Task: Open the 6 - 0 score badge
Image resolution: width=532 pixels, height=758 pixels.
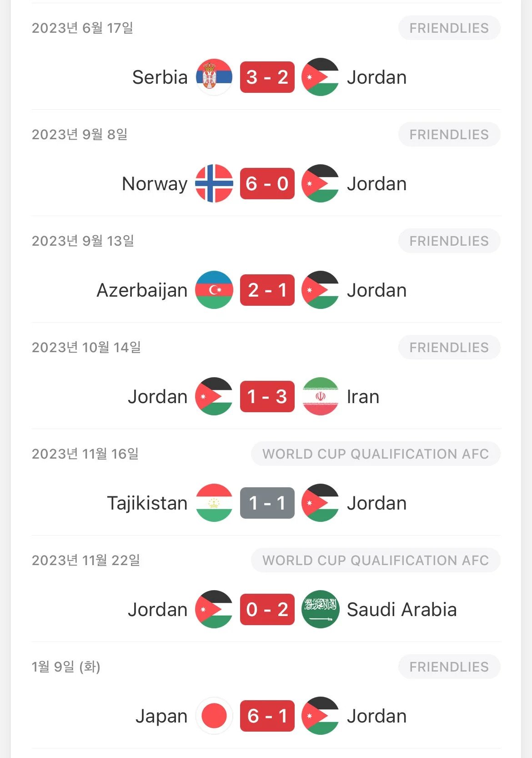Action: 267,184
